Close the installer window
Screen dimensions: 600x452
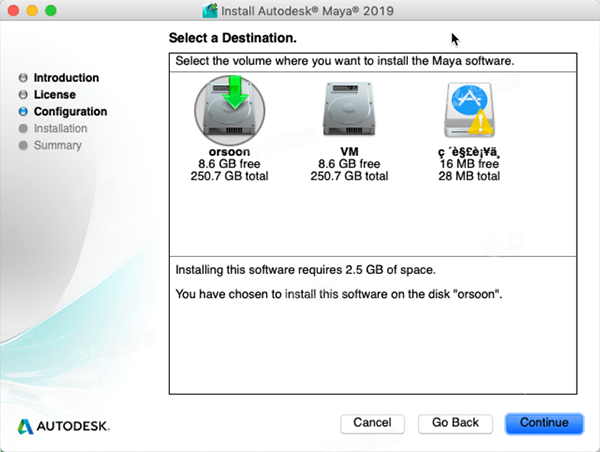(13, 10)
